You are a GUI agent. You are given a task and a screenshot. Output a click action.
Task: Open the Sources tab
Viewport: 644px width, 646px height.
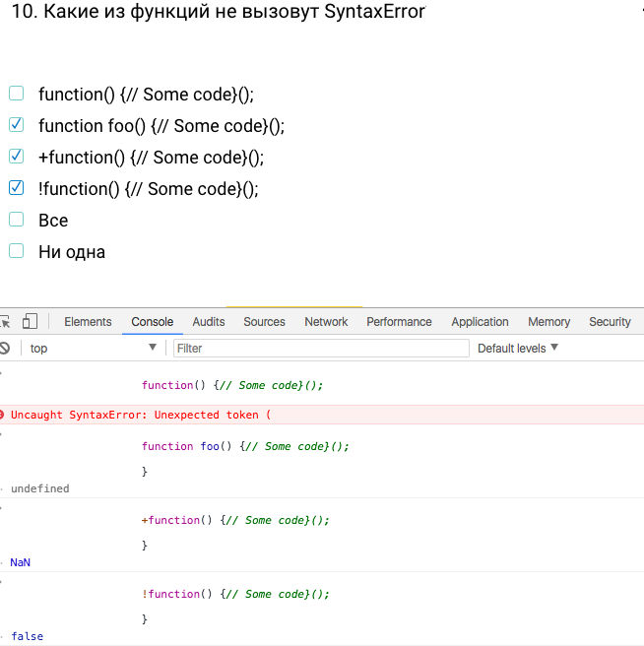click(x=264, y=322)
